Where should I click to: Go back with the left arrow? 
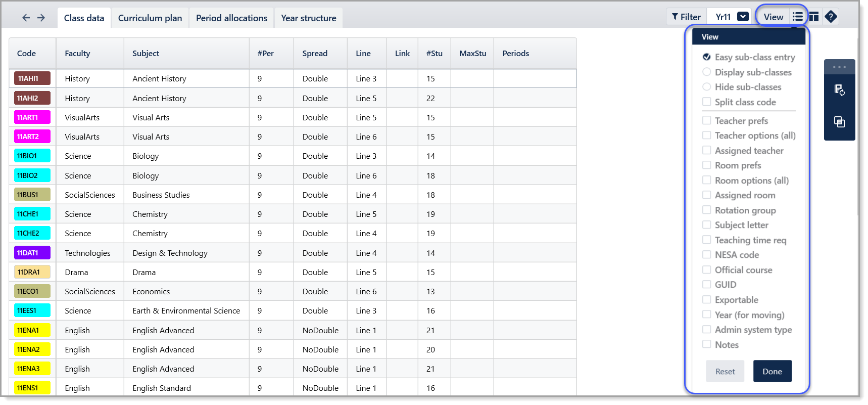click(26, 18)
